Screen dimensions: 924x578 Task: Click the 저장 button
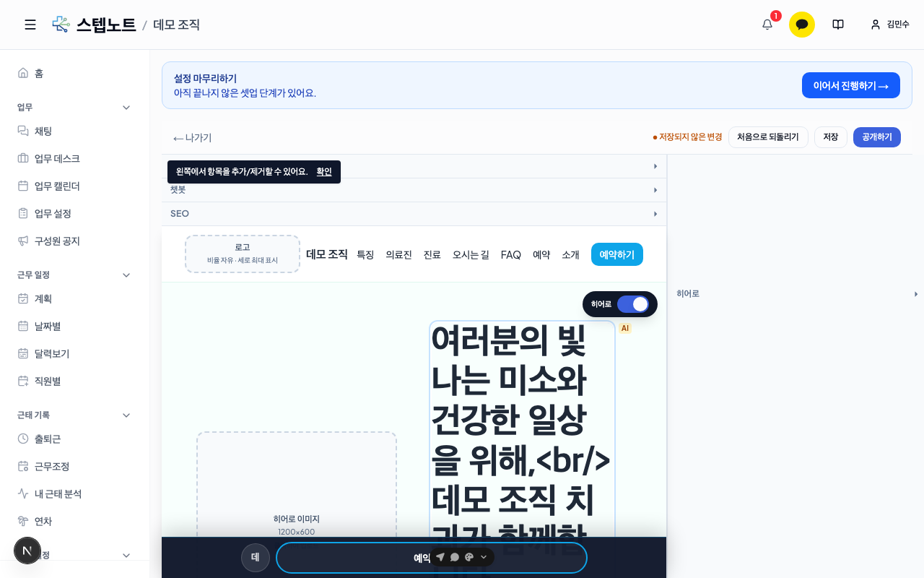831,137
